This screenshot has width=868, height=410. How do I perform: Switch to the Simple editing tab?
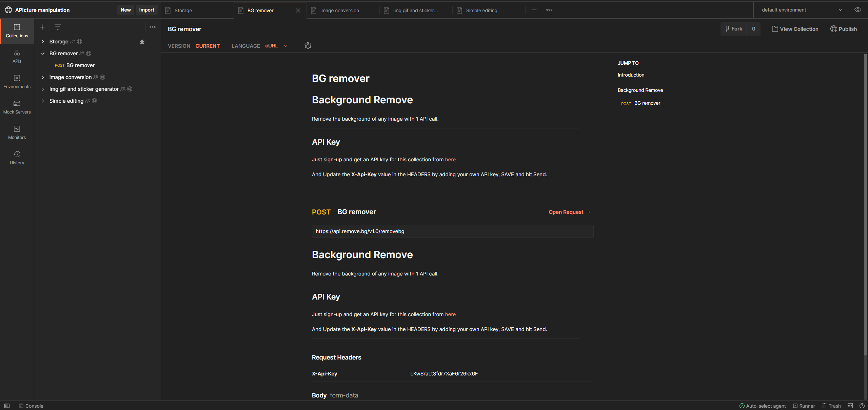coord(481,11)
